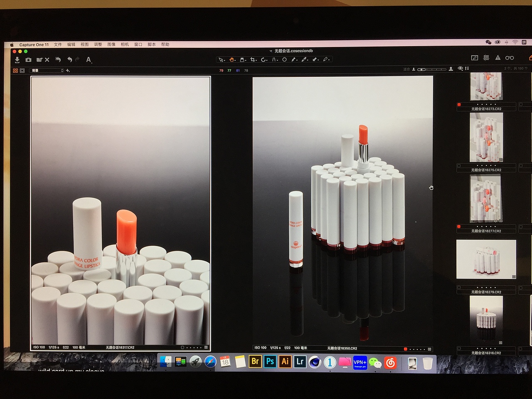The width and height of the screenshot is (532, 399).
Task: Toggle red color tag for 无题会话18350.CR2 viewer
Action: coord(405,349)
